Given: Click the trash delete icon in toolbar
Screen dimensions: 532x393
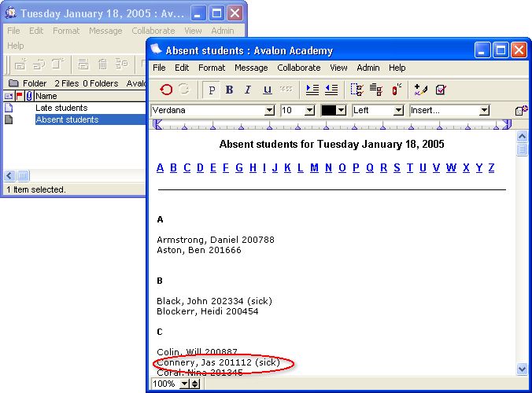Looking at the screenshot, I should pos(102,64).
